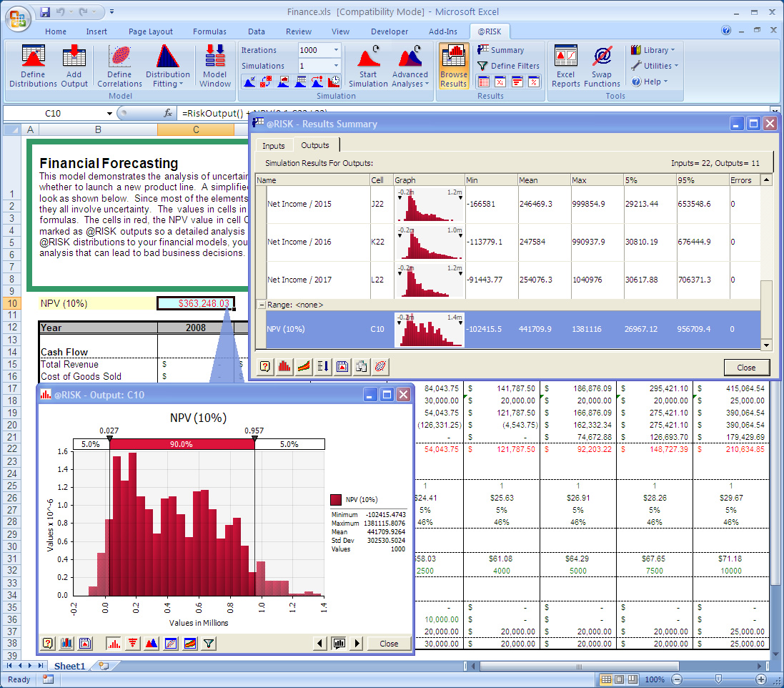Open the Developer ribbon tab
Image resolution: width=784 pixels, height=688 pixels.
pos(389,31)
